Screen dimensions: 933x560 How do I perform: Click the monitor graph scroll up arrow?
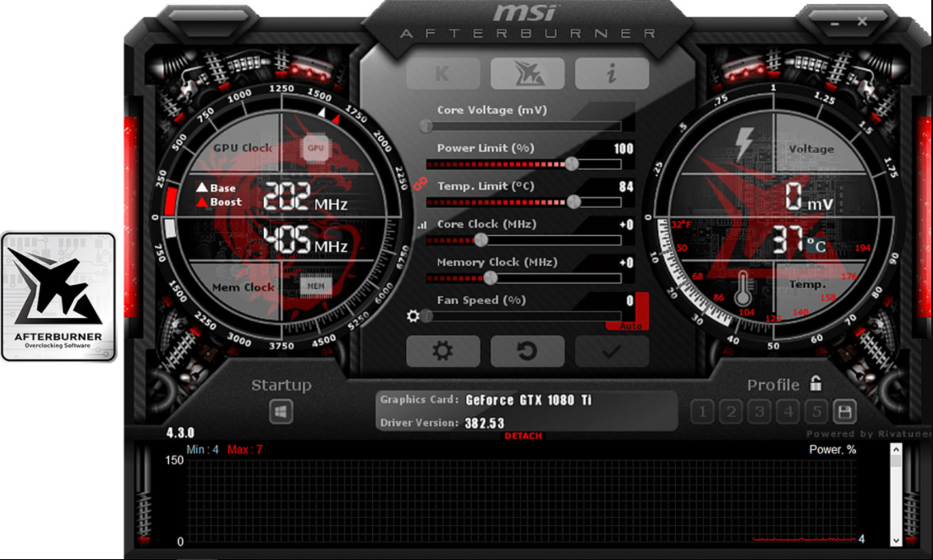[x=896, y=450]
